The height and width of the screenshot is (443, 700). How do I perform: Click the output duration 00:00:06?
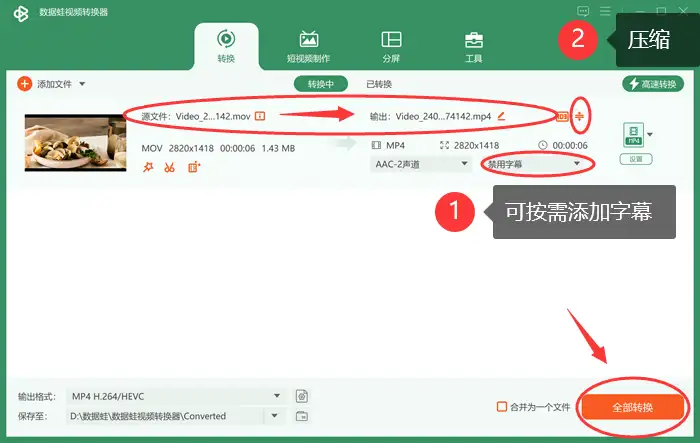tap(570, 145)
